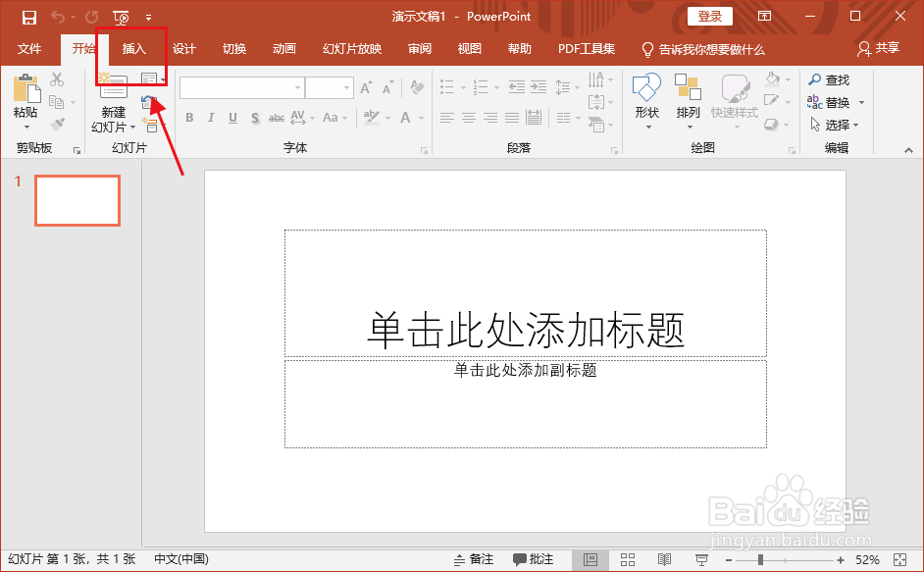
Task: Toggle underline formatting with the U icon
Action: [x=231, y=118]
